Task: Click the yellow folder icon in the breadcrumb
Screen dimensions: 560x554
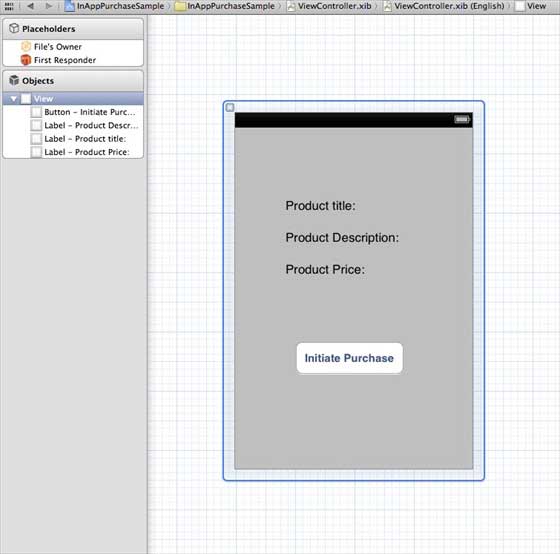Action: (180, 6)
